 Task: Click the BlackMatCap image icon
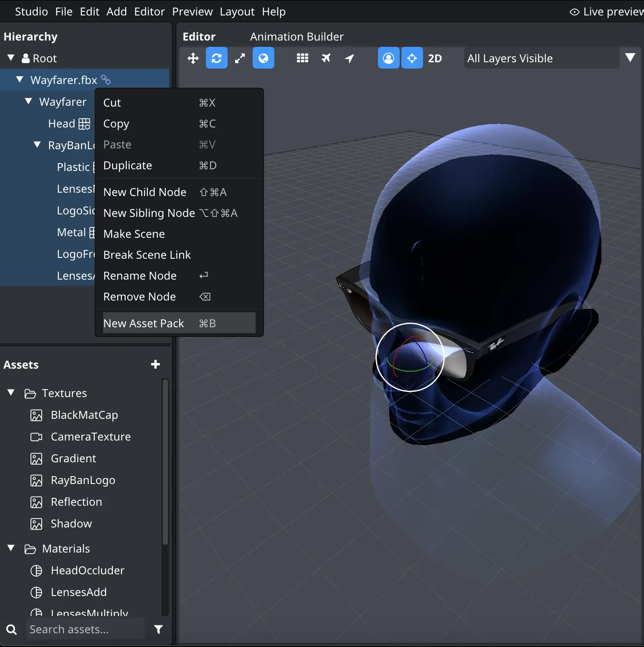point(36,415)
